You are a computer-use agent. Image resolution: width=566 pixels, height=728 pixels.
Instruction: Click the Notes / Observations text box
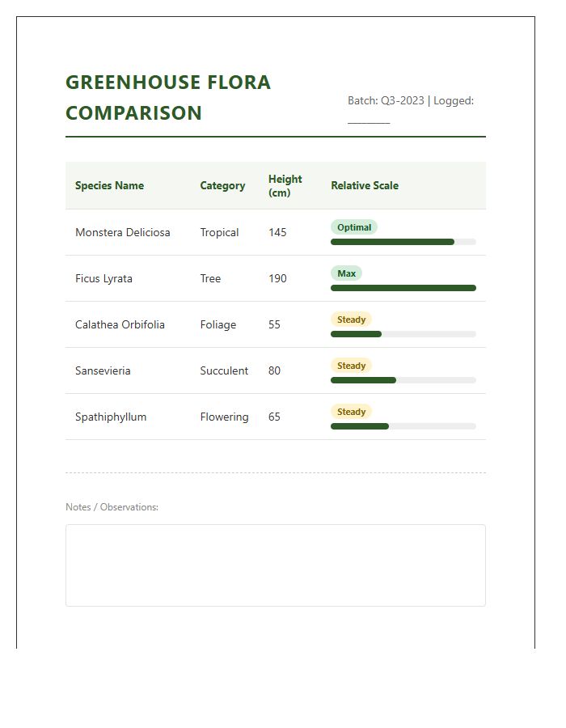coord(276,565)
